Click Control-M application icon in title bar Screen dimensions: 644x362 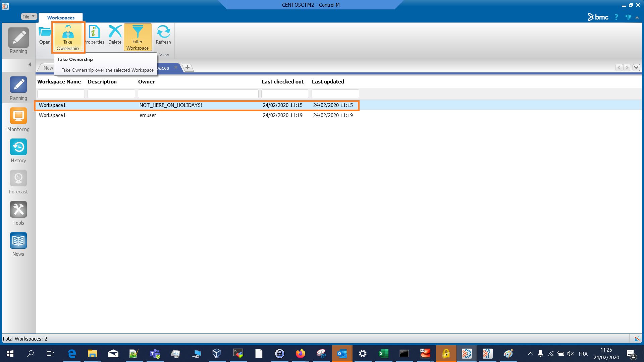tap(5, 6)
